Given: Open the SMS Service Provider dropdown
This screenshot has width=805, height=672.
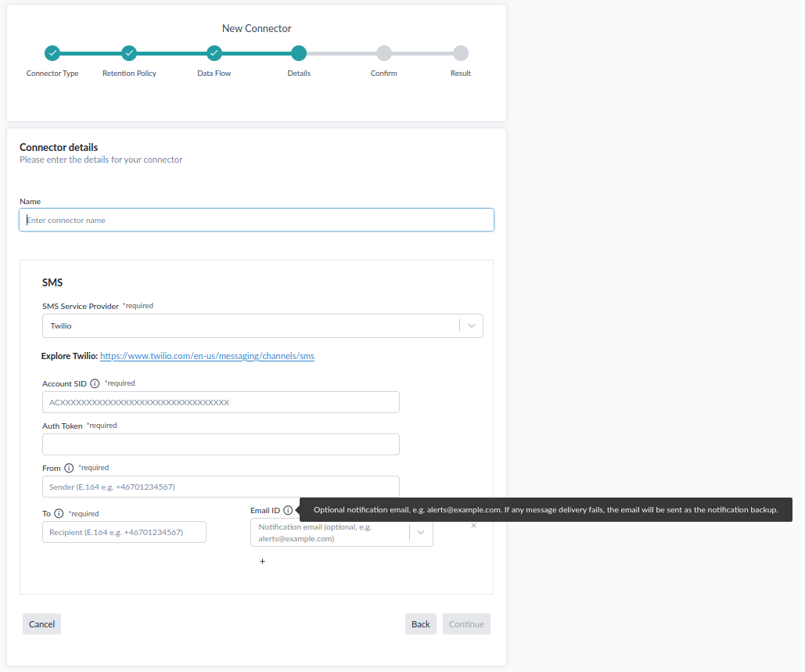Looking at the screenshot, I should [471, 325].
